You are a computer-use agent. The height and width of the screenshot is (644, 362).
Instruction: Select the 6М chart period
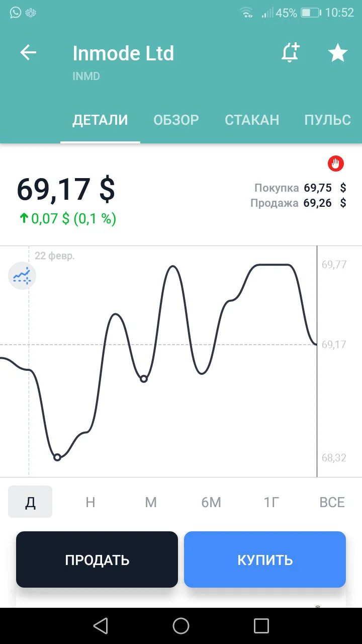click(211, 502)
